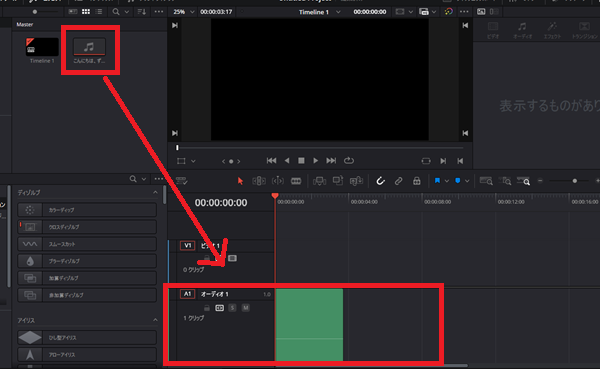The width and height of the screenshot is (600, 369).
Task: Select the A1 destination control
Action: [188, 294]
